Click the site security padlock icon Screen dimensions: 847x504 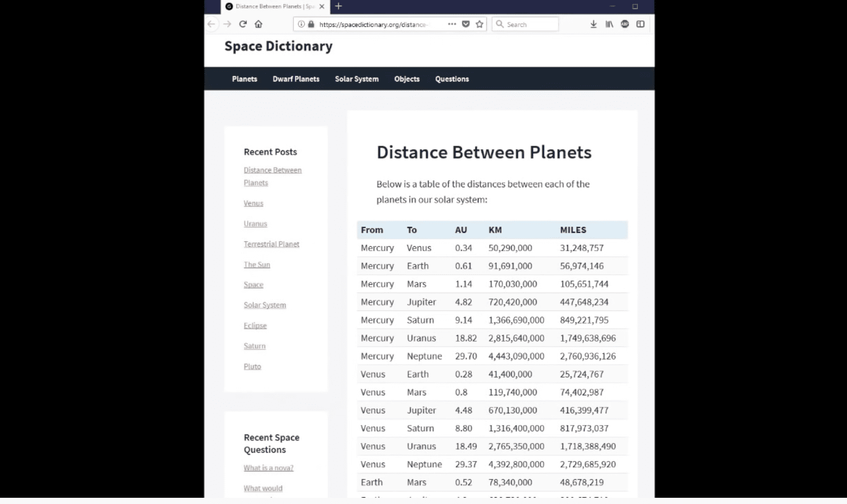[x=311, y=24]
